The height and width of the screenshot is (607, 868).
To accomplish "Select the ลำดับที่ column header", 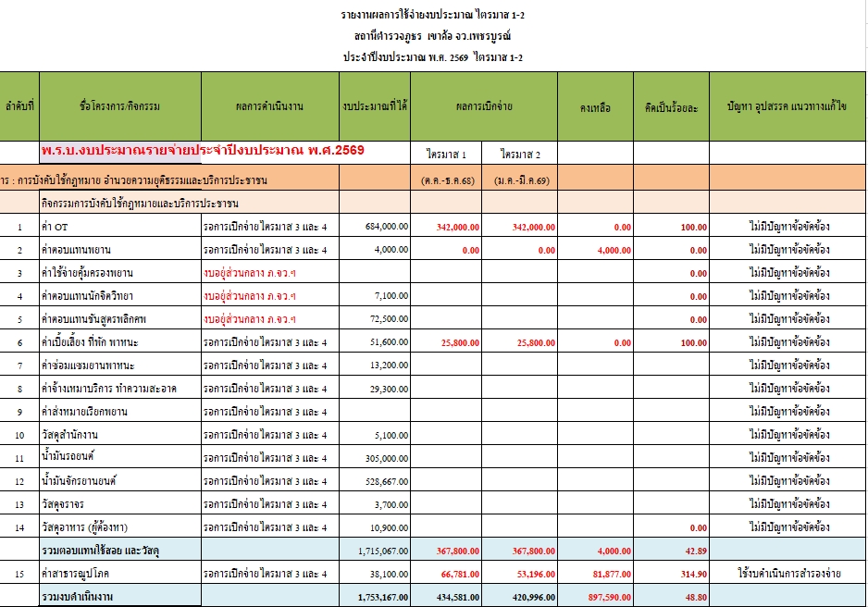I will click(19, 106).
